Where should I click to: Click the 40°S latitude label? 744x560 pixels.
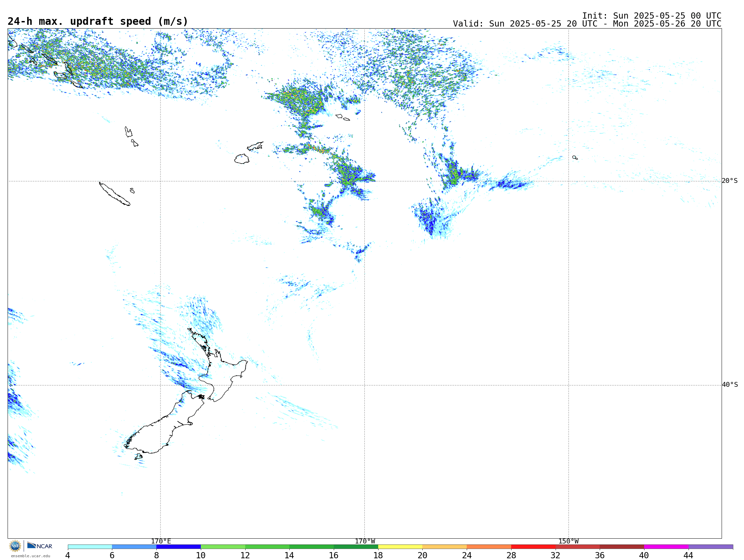pos(730,385)
